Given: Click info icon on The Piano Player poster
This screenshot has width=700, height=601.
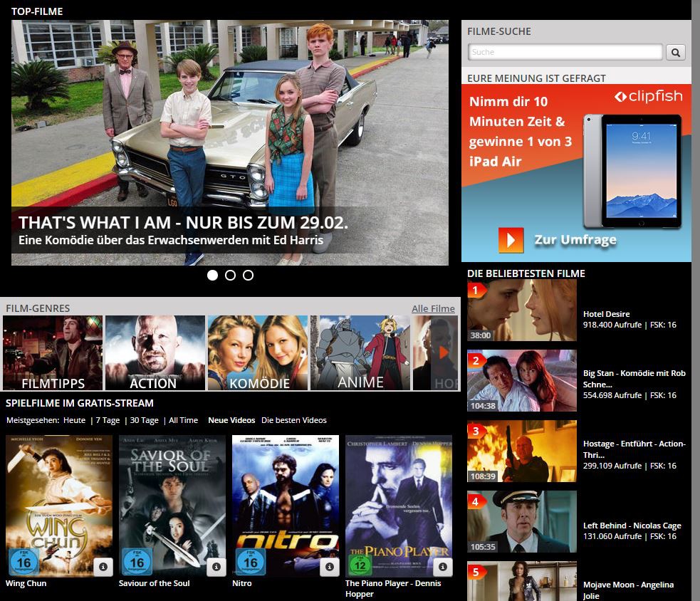Looking at the screenshot, I should click(x=443, y=567).
